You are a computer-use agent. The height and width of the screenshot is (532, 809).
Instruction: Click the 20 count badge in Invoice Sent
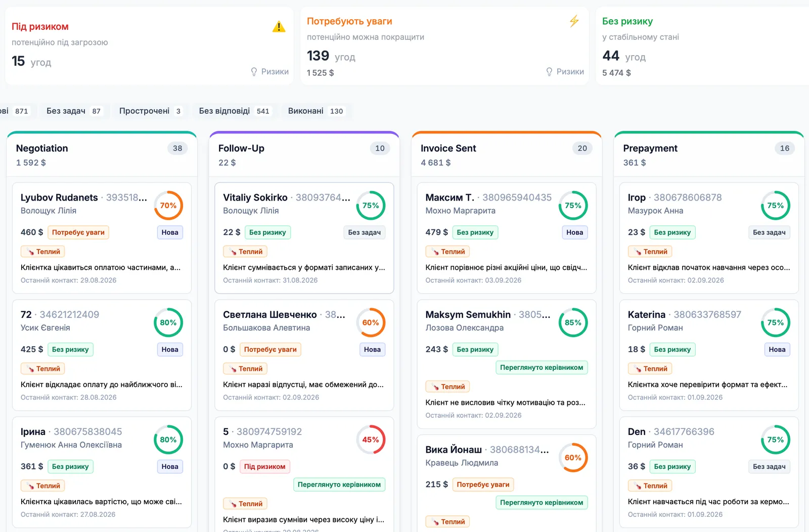click(582, 149)
